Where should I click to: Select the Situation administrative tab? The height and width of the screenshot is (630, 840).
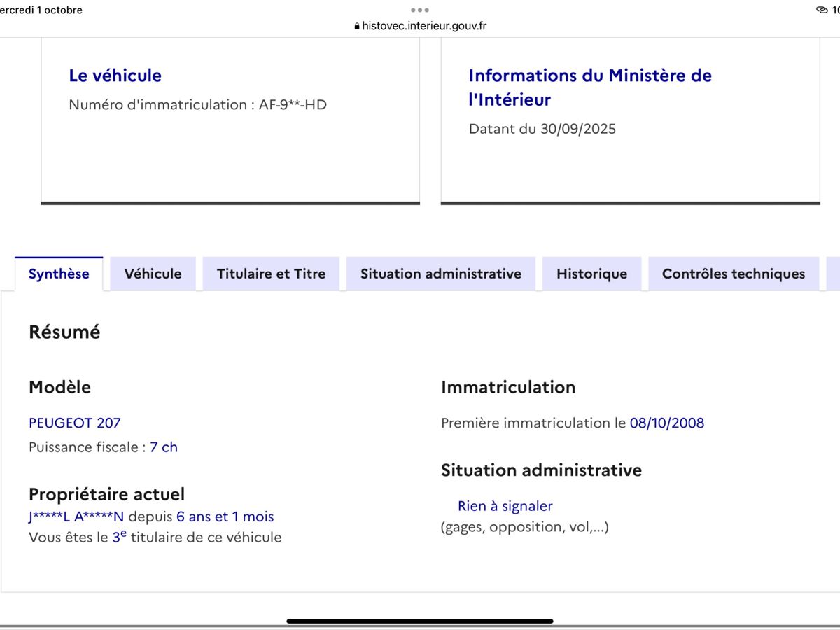pos(441,274)
